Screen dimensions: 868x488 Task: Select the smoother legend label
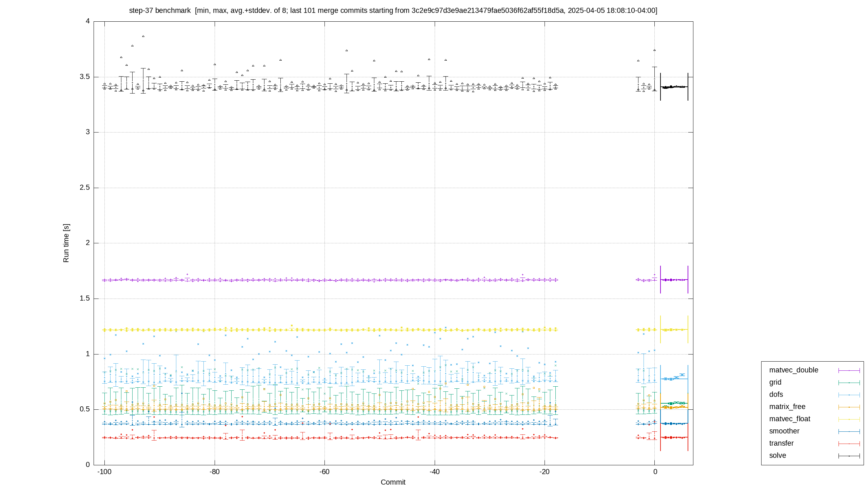(x=784, y=431)
